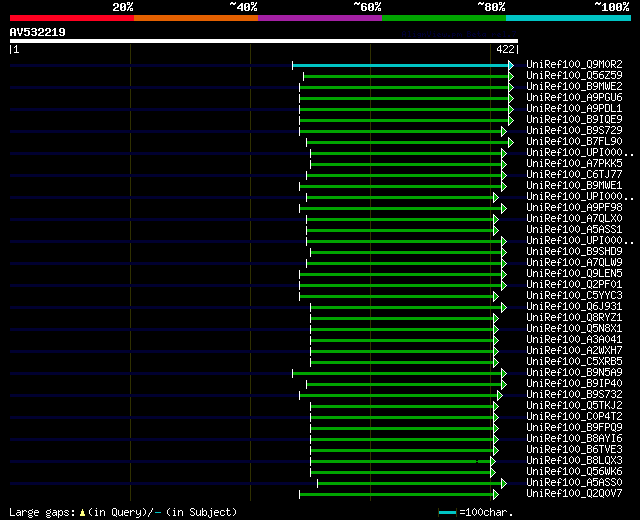640x520 pixels.
Task: Click the UniRef100_B7FL90 label
Action: click(574, 142)
